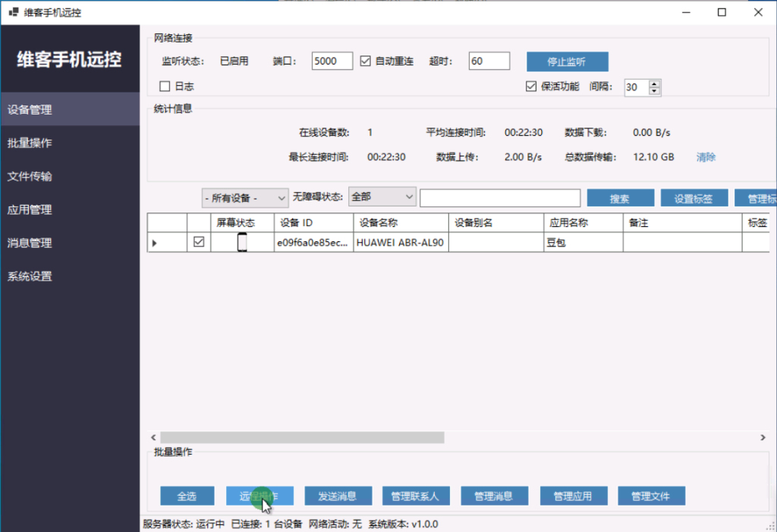The image size is (777, 532).
Task: Toggle the 保活功能 checkbox
Action: point(531,87)
